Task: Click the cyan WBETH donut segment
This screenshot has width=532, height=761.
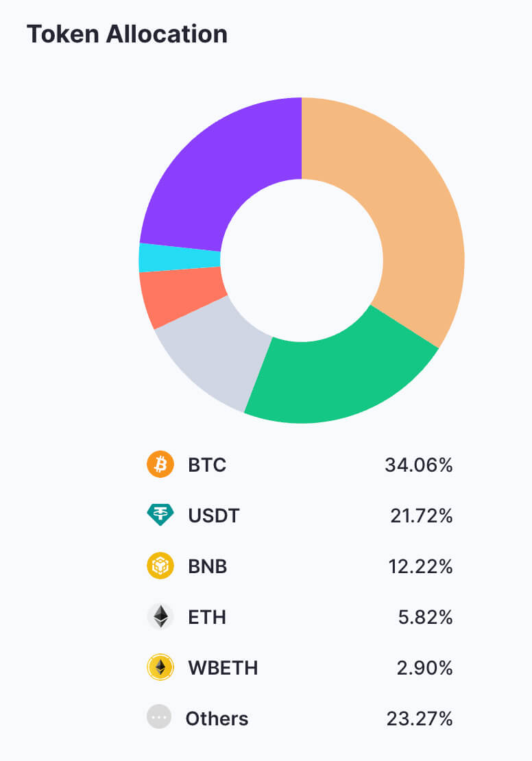Action: tap(178, 258)
